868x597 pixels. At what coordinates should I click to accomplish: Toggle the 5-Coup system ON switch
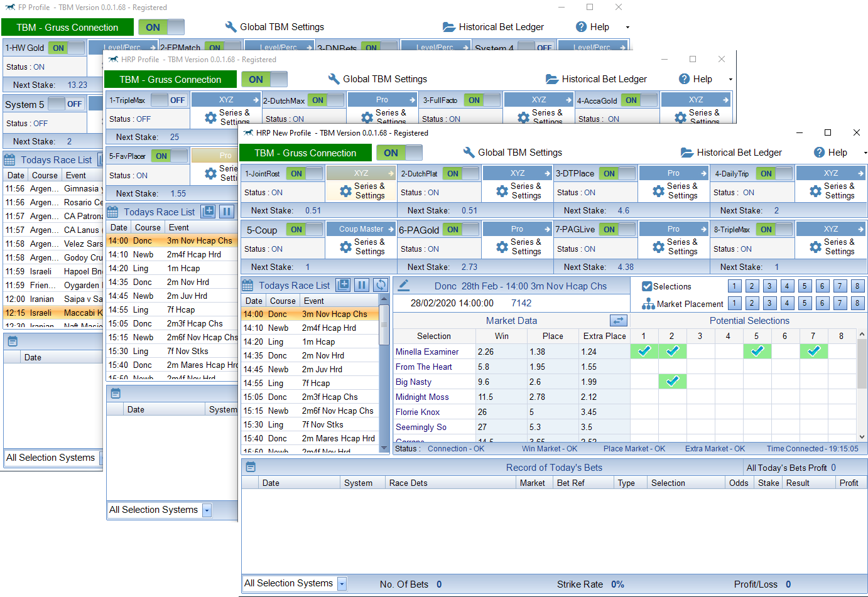coord(305,230)
